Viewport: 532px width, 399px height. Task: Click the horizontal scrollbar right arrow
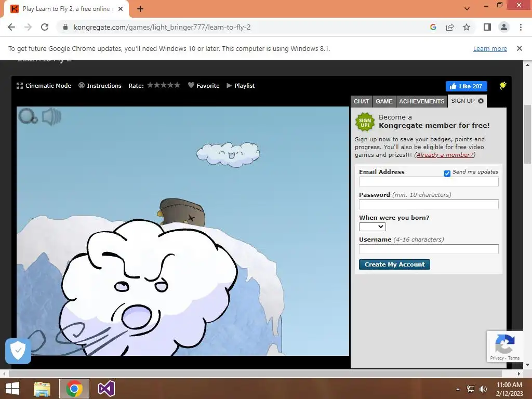coord(519,374)
